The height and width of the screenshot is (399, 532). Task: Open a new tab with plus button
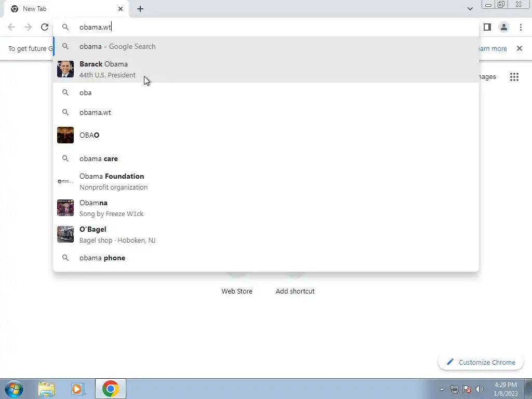[x=140, y=9]
